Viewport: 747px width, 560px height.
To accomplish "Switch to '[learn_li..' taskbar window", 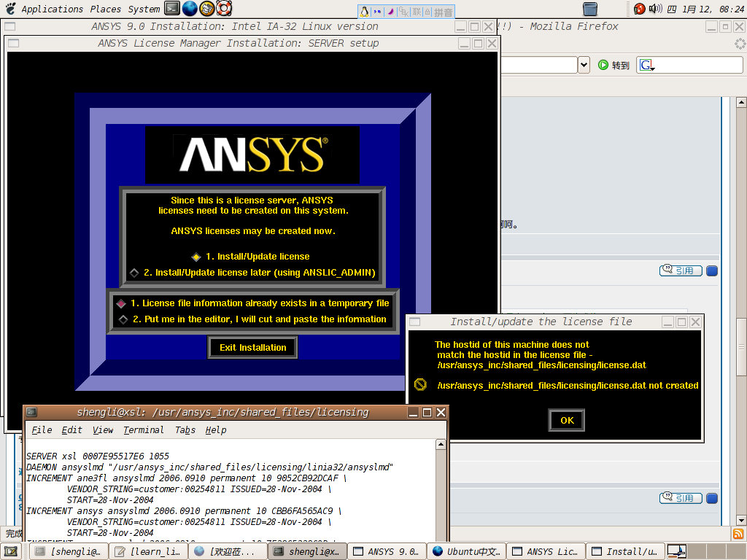I will coord(149,552).
